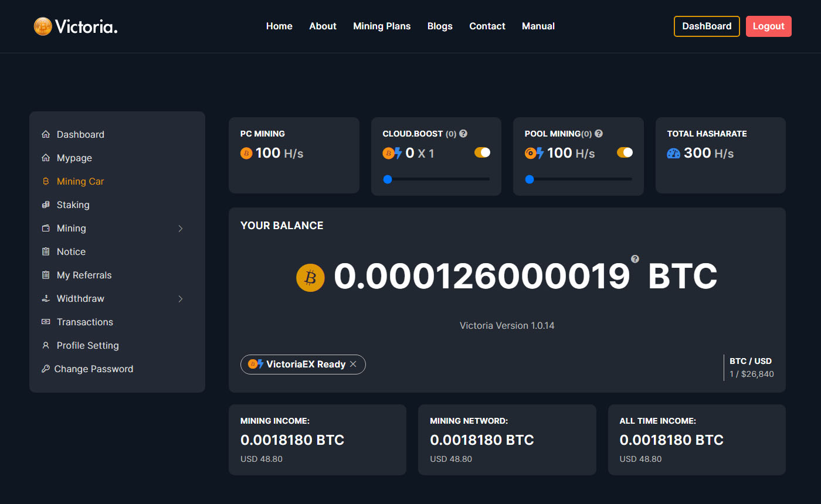Expand the Widthdraw sidebar submenu

click(181, 299)
